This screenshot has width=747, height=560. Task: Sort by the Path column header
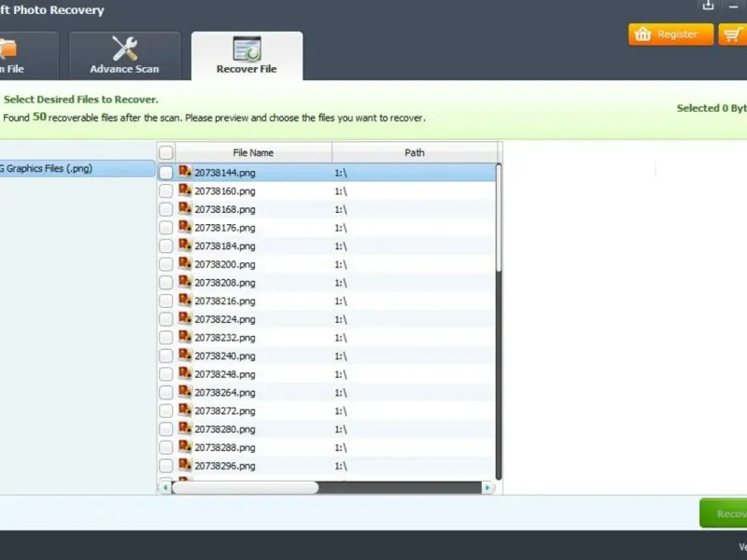click(x=415, y=152)
